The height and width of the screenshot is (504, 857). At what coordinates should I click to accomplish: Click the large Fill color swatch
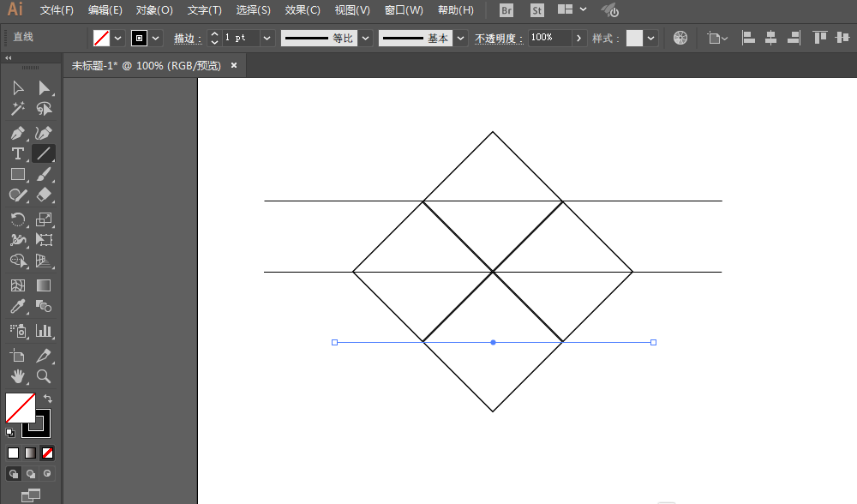[20, 407]
